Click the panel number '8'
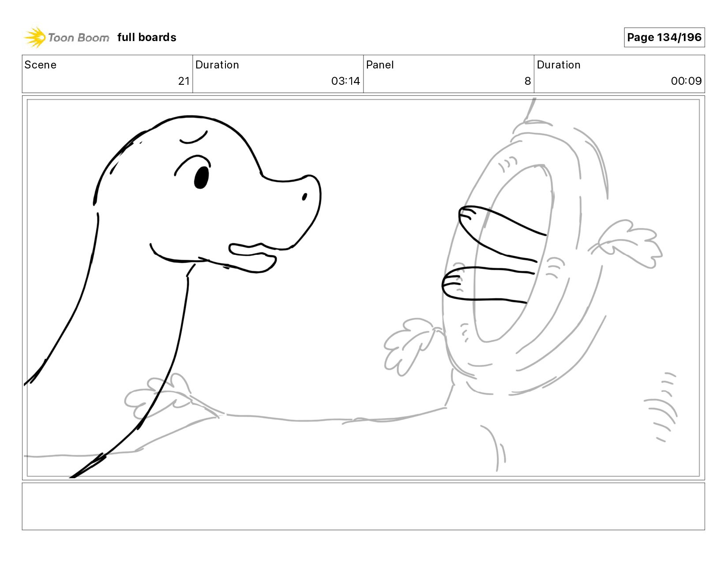Screen dimensions: 728x563 [528, 81]
